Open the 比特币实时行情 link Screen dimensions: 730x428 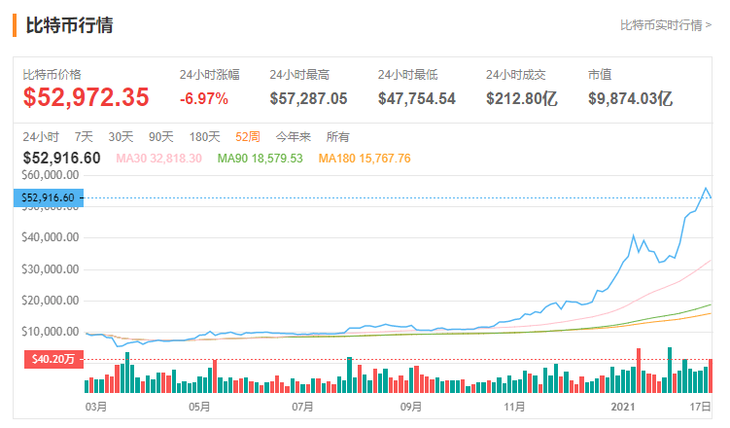point(665,25)
